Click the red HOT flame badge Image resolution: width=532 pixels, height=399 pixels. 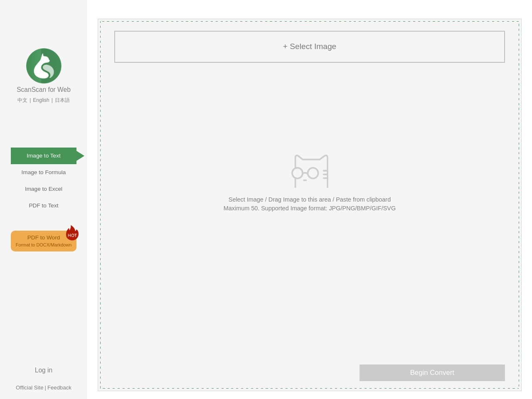click(x=72, y=233)
